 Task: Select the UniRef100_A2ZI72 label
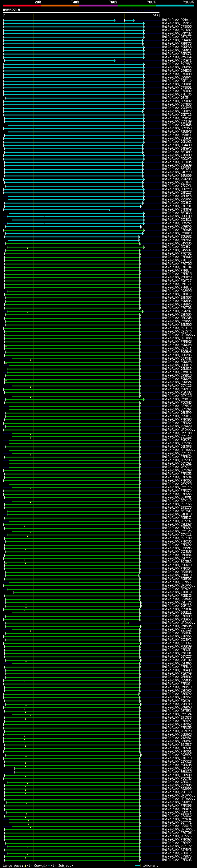point(177,846)
